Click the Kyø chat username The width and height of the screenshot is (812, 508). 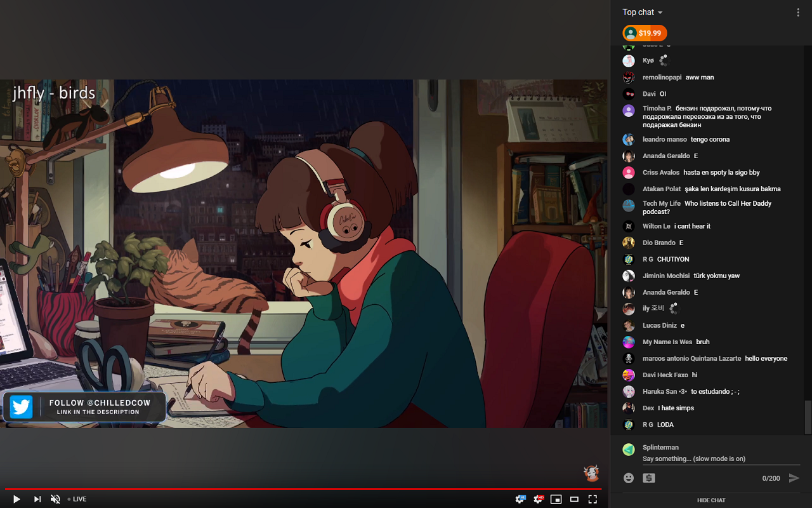click(648, 61)
